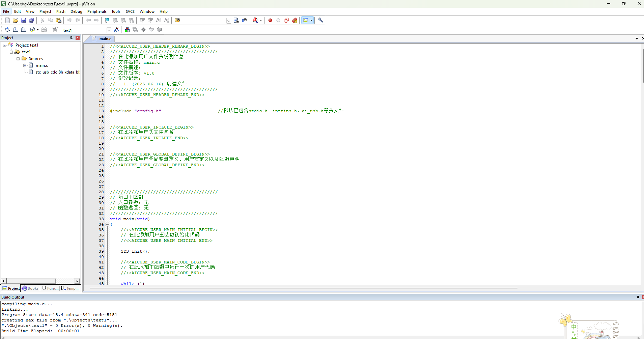Expand the main.c tree node
Screen dimensions: 644x339
point(25,65)
